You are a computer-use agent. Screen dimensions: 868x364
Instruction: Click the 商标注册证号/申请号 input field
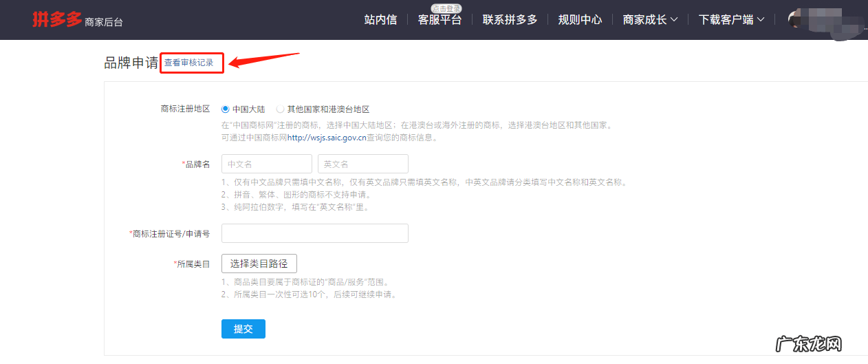click(315, 233)
